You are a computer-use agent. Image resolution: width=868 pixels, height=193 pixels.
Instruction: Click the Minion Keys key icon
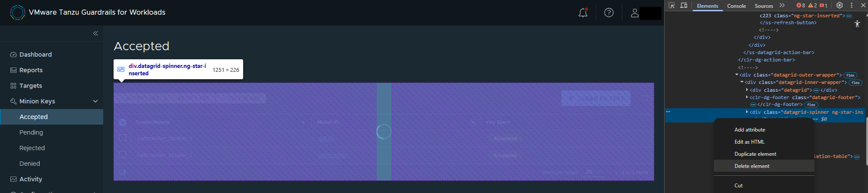point(13,101)
